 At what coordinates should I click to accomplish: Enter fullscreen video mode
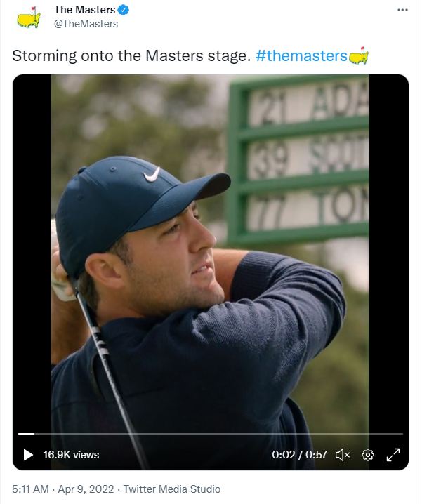tap(393, 455)
